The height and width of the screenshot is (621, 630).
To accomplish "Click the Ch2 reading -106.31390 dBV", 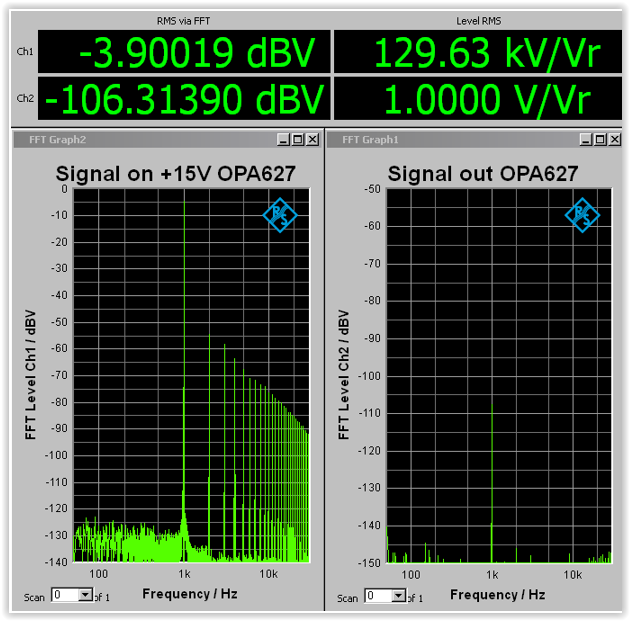I will (184, 98).
